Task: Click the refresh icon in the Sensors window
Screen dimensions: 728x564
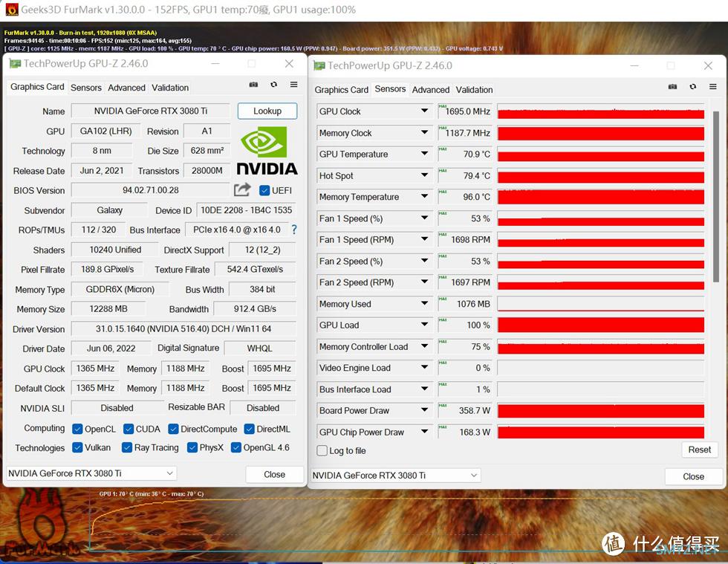Action: pos(692,87)
